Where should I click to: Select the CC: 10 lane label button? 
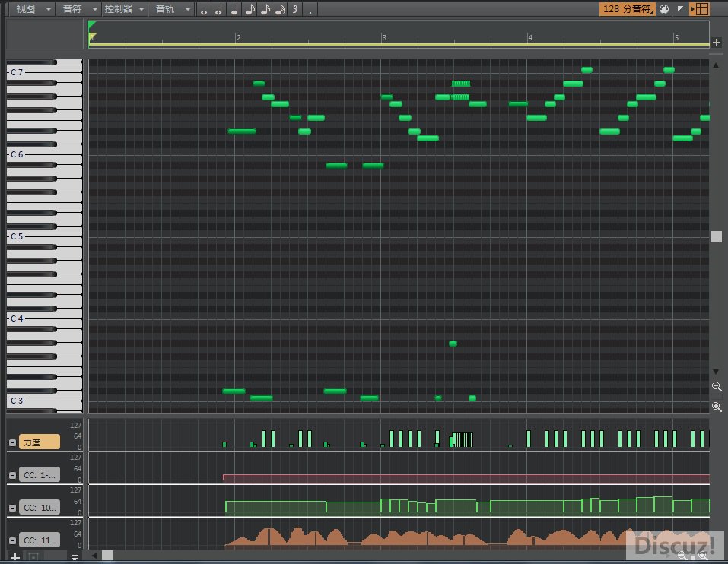(40, 508)
